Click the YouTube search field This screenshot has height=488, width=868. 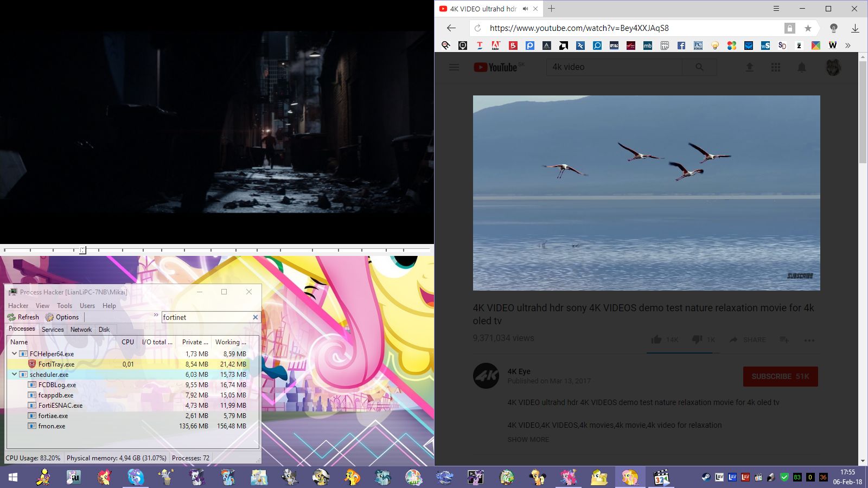coord(615,67)
